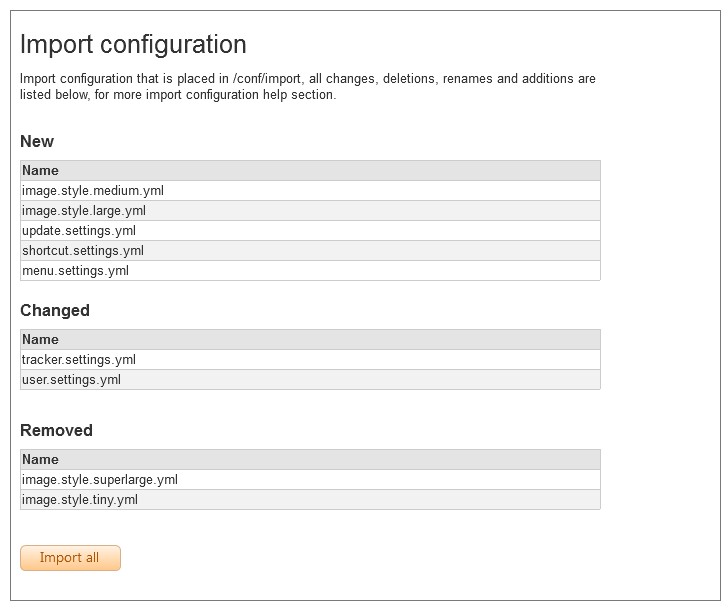Screen dimensions: 728x608
Task: Click the Removed section heading
Action: [57, 430]
